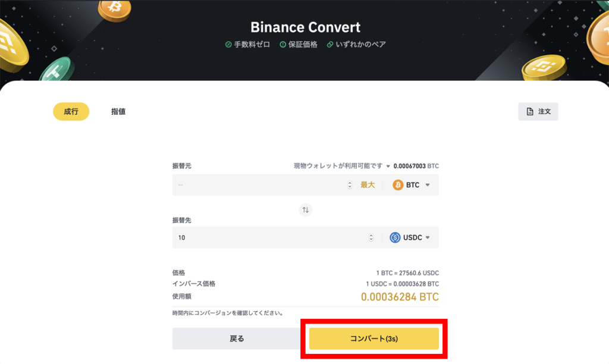The height and width of the screenshot is (364, 609).
Task: Click the swap currencies arrows icon
Action: (x=306, y=210)
